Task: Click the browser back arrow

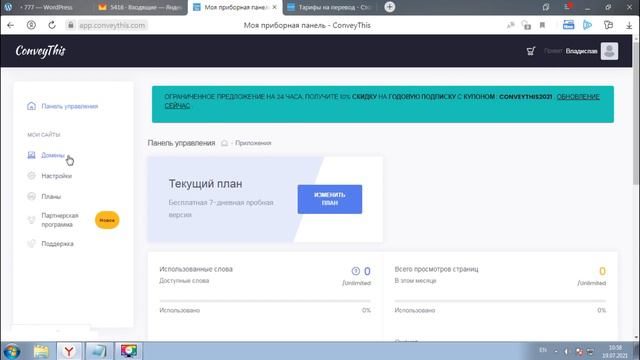Action: point(11,25)
